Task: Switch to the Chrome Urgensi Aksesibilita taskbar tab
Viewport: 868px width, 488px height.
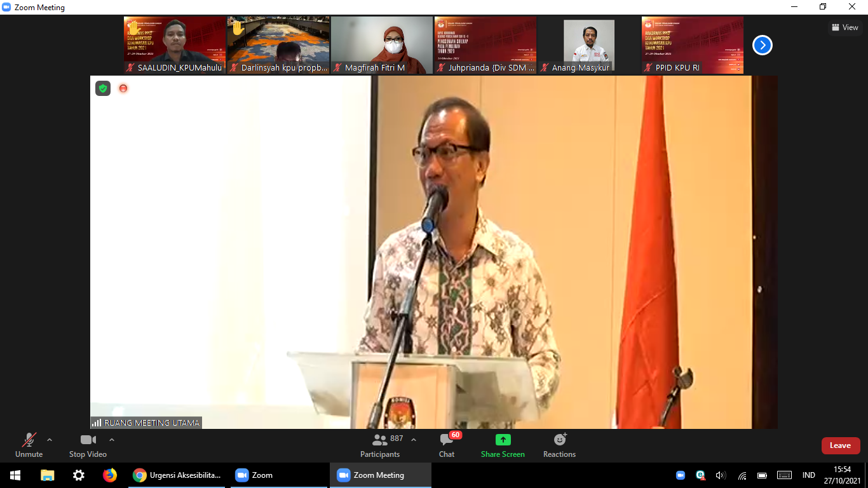Action: [177, 475]
